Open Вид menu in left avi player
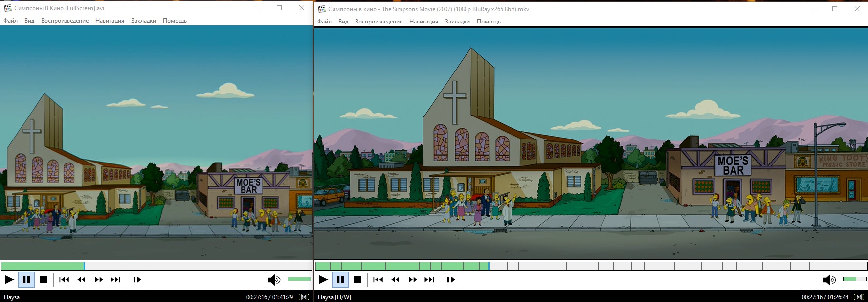This screenshot has width=868, height=302. point(29,21)
